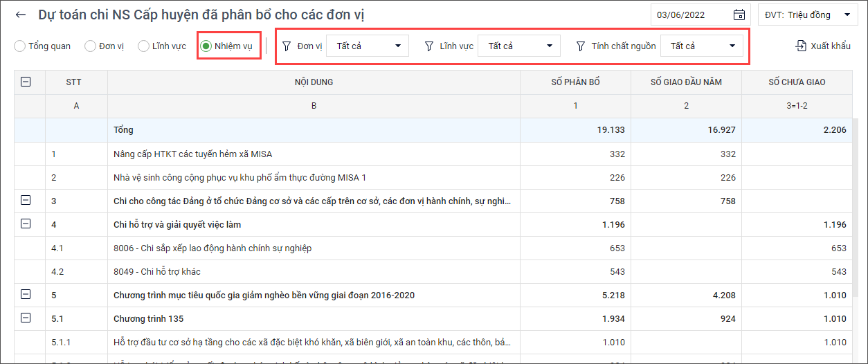Collapse row 4 Chi hỗ trợ việc làm

pos(26,224)
